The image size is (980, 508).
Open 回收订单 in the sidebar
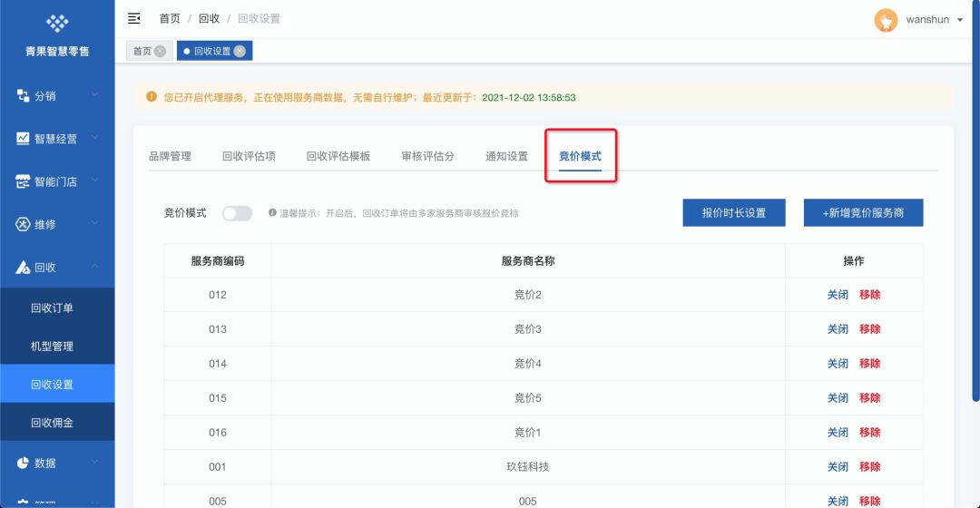click(x=57, y=308)
